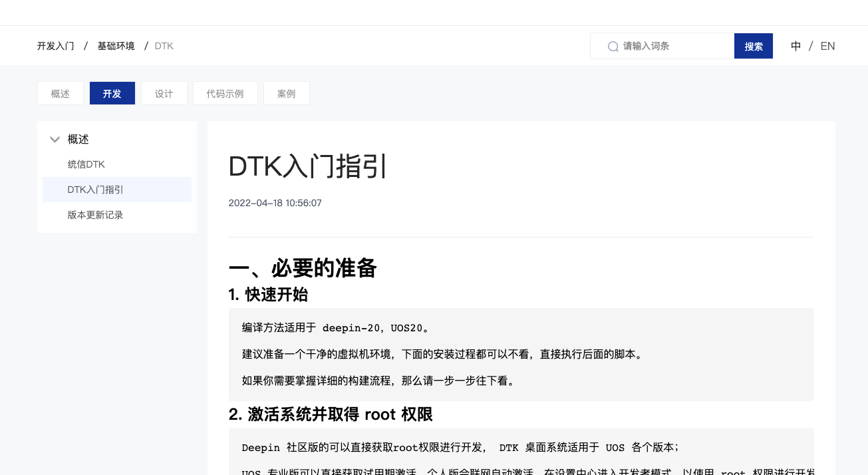
Task: Switch to the 设计 tab
Action: click(x=164, y=94)
